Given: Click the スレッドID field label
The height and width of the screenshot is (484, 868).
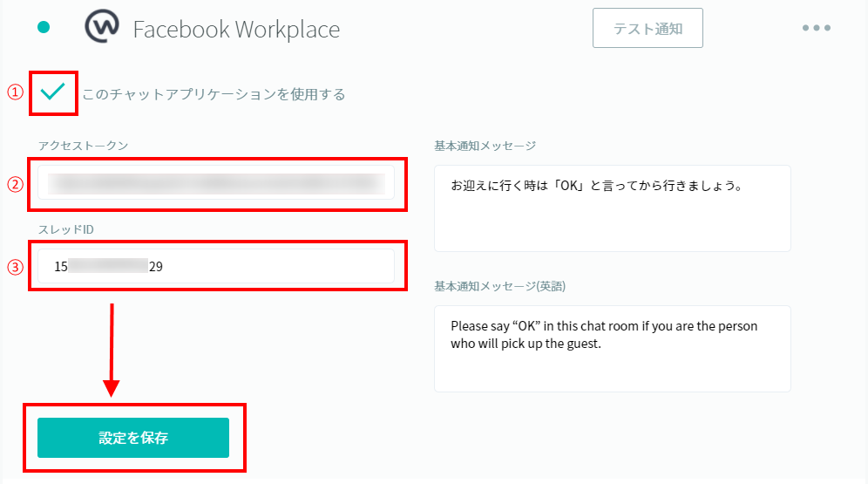Looking at the screenshot, I should coord(67,228).
